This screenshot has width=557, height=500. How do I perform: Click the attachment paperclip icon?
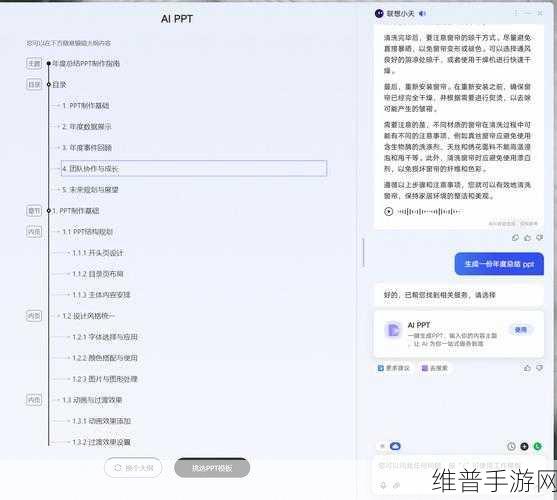[396, 485]
